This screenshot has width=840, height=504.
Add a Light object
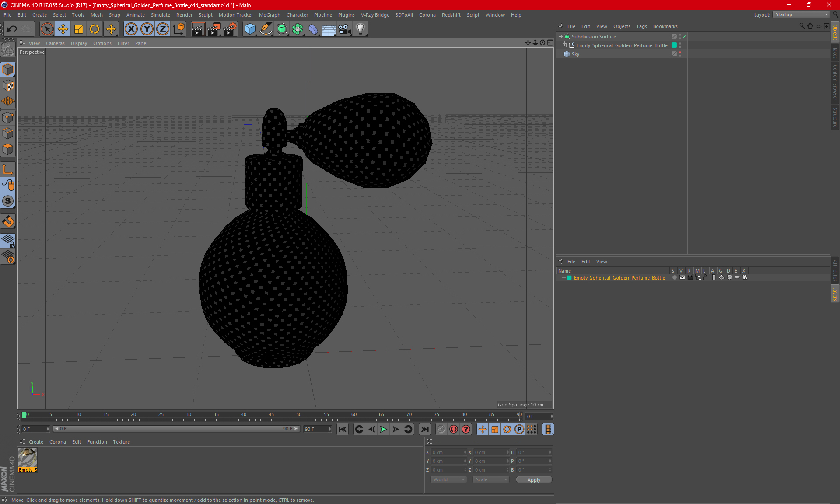(x=360, y=29)
